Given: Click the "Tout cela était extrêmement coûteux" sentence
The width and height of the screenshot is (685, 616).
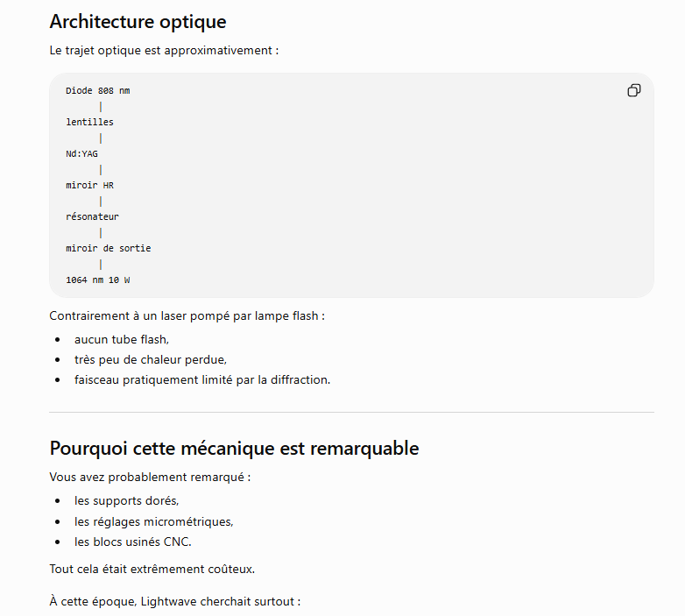Looking at the screenshot, I should tap(152, 570).
